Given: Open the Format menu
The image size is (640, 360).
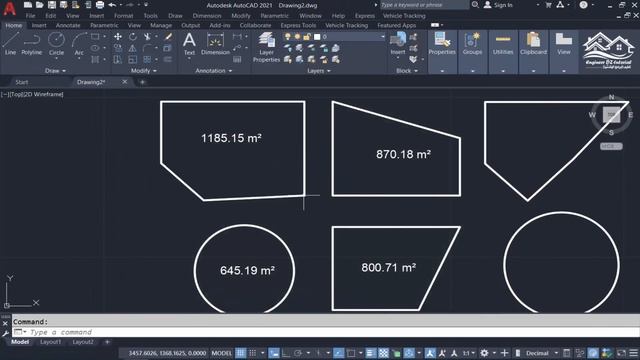Looking at the screenshot, I should [x=123, y=16].
